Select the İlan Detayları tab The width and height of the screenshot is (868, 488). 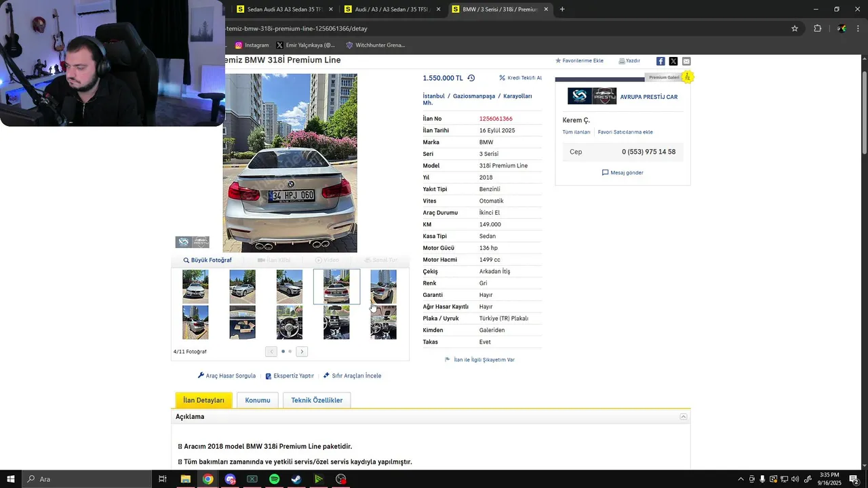coord(203,400)
